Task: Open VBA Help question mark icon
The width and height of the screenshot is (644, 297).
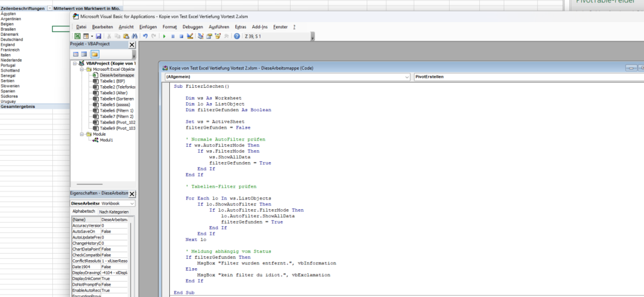Action: coord(236,36)
